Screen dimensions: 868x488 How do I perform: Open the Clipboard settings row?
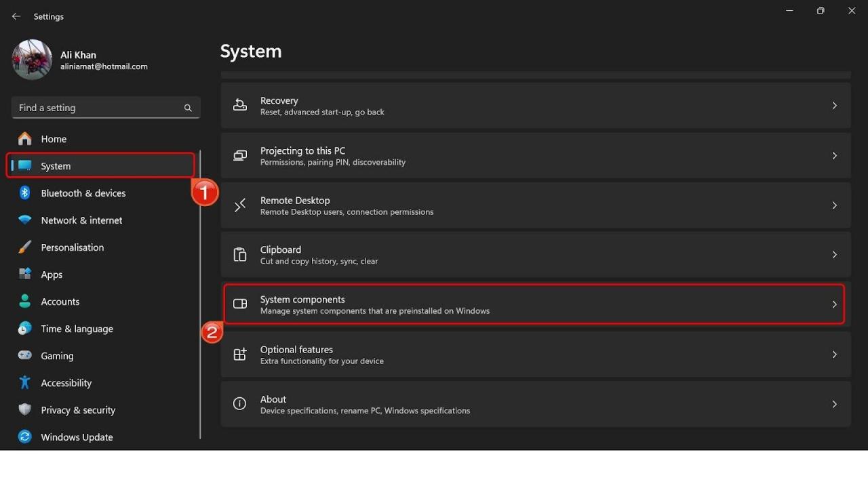pos(536,255)
